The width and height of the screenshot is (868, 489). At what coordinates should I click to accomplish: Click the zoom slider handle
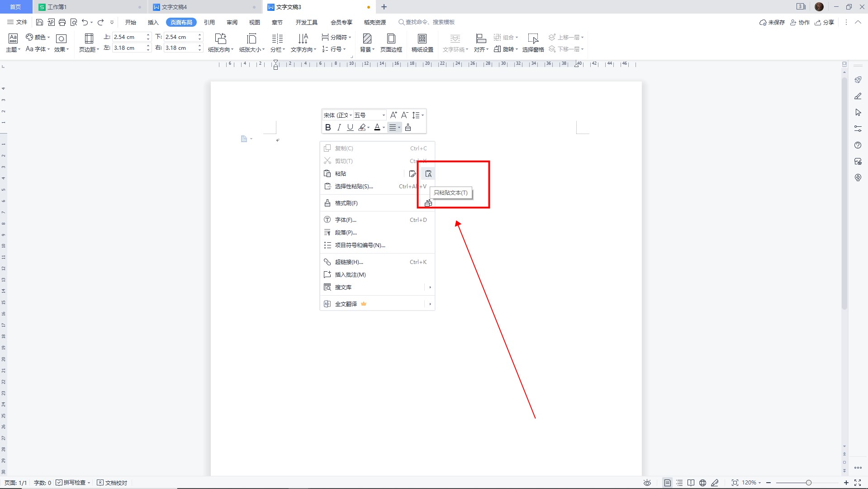808,483
